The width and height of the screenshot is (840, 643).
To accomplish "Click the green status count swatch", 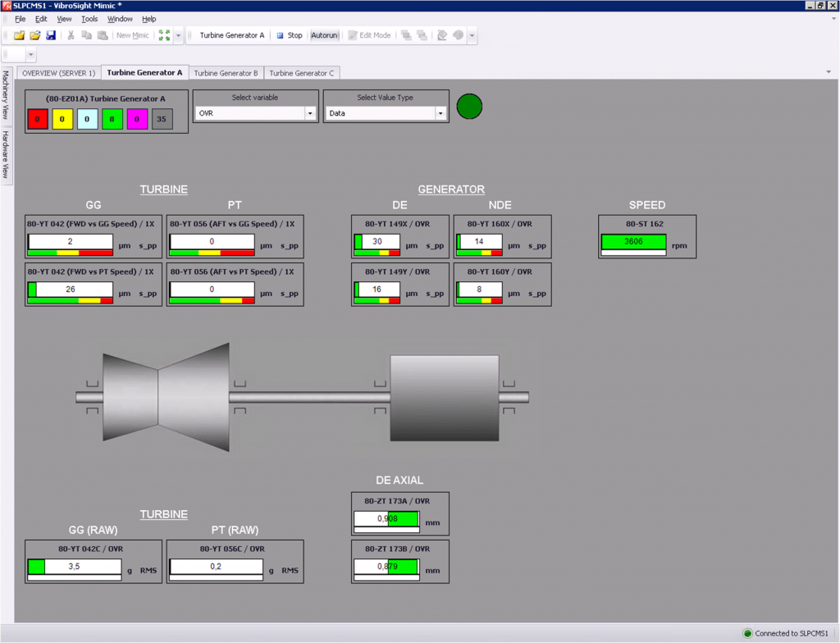I will [x=112, y=120].
